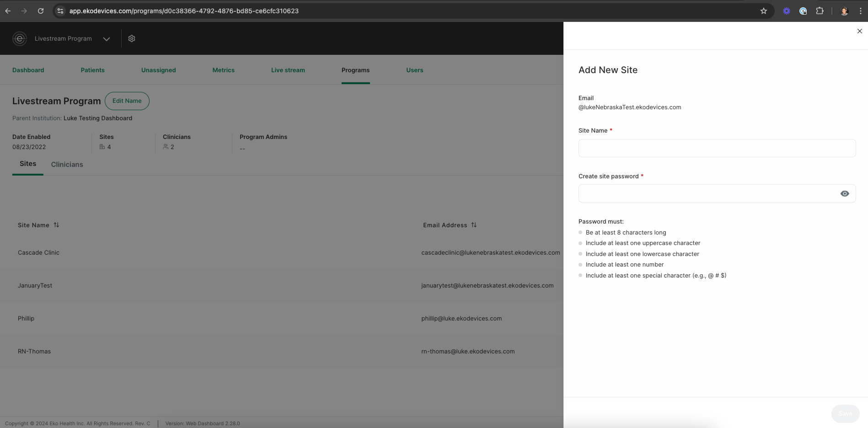Open the browser profile avatar menu
The height and width of the screenshot is (428, 868).
pos(844,11)
